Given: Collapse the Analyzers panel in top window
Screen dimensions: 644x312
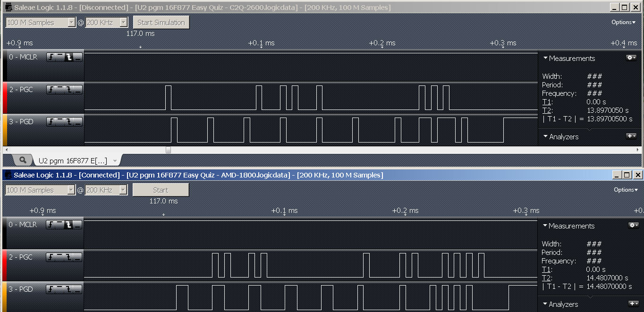Looking at the screenshot, I should (x=545, y=137).
